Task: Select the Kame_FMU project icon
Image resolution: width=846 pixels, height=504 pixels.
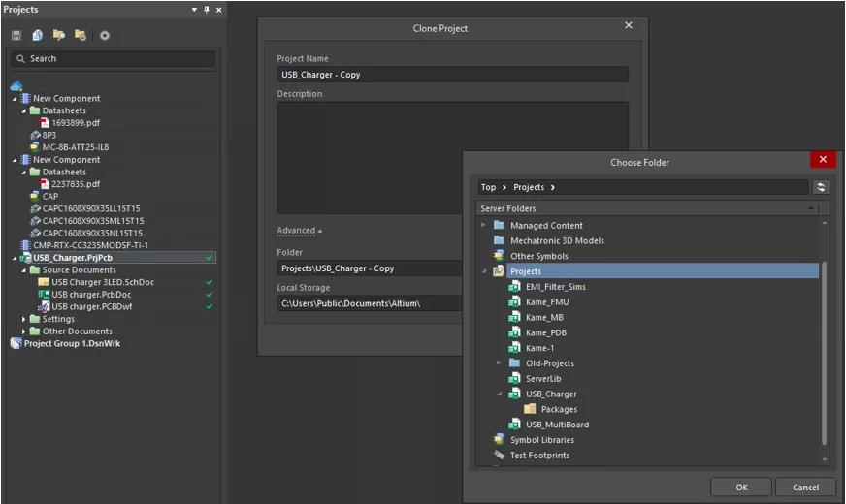Action: (x=514, y=302)
